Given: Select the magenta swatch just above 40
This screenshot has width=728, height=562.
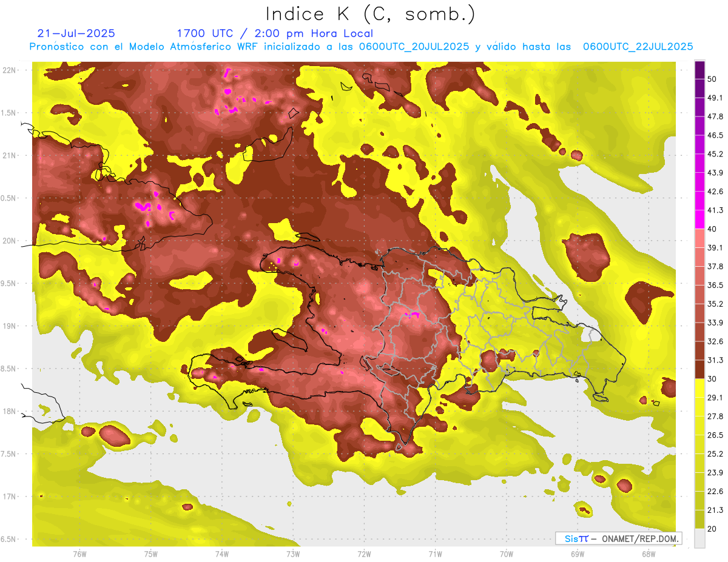Looking at the screenshot, I should pyautogui.click(x=699, y=219).
